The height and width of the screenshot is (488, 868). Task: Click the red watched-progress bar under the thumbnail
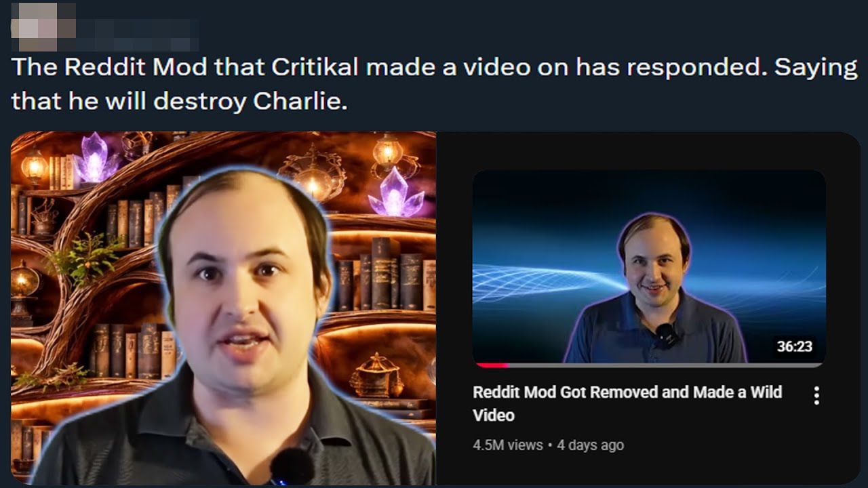click(x=492, y=365)
